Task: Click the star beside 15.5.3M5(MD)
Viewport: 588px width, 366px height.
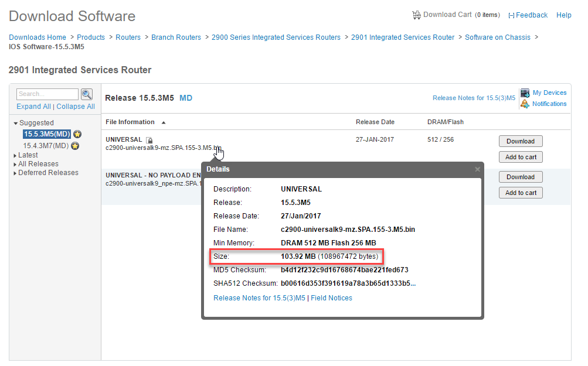Action: click(77, 134)
